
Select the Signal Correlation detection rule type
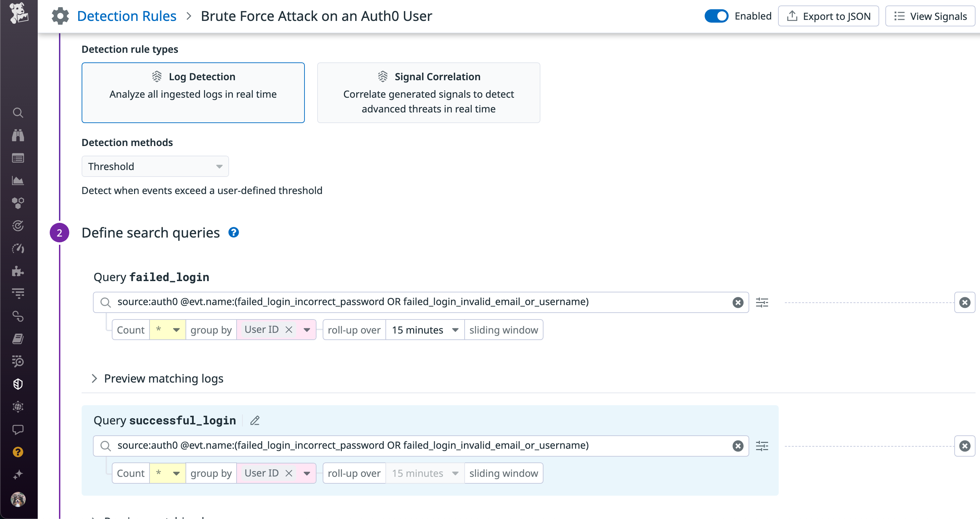(x=429, y=93)
